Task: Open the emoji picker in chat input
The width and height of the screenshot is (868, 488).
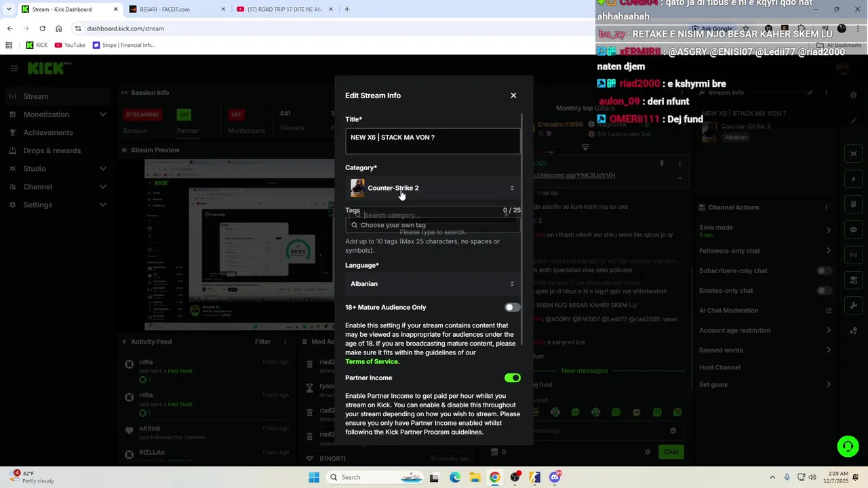Action: tap(673, 430)
